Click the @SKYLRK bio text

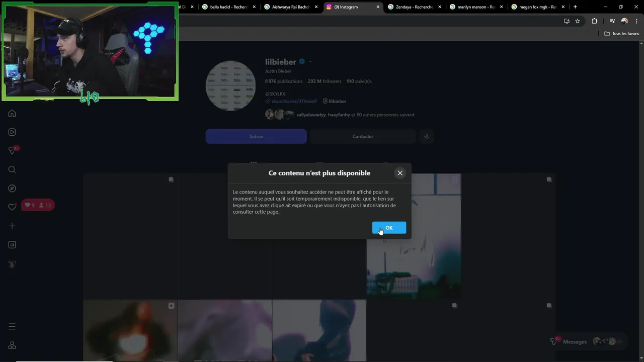[x=275, y=94]
